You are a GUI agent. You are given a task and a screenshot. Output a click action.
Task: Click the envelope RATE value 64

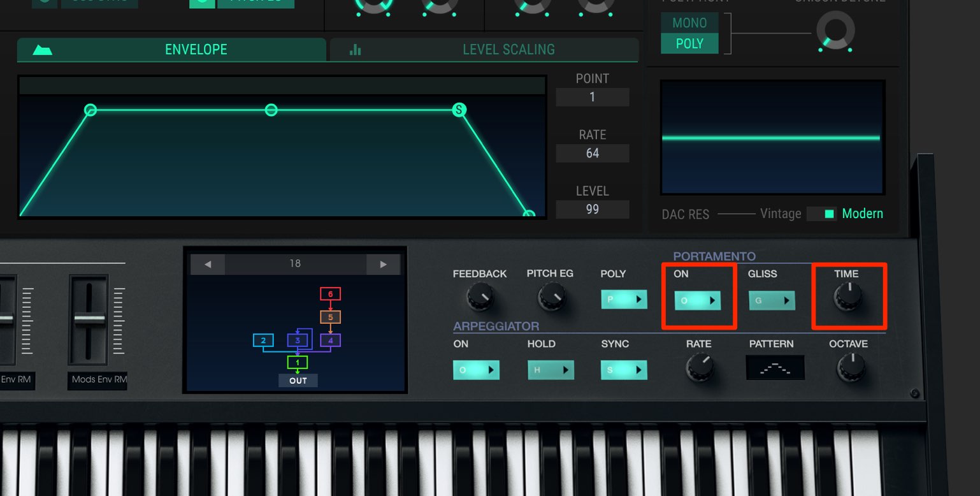[593, 153]
